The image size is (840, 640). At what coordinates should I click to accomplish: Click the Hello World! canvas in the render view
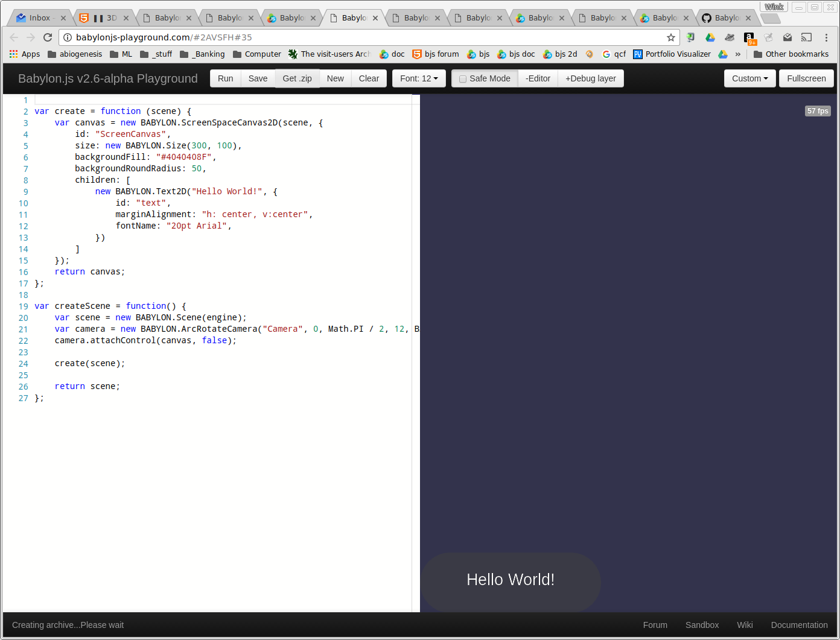pyautogui.click(x=511, y=582)
